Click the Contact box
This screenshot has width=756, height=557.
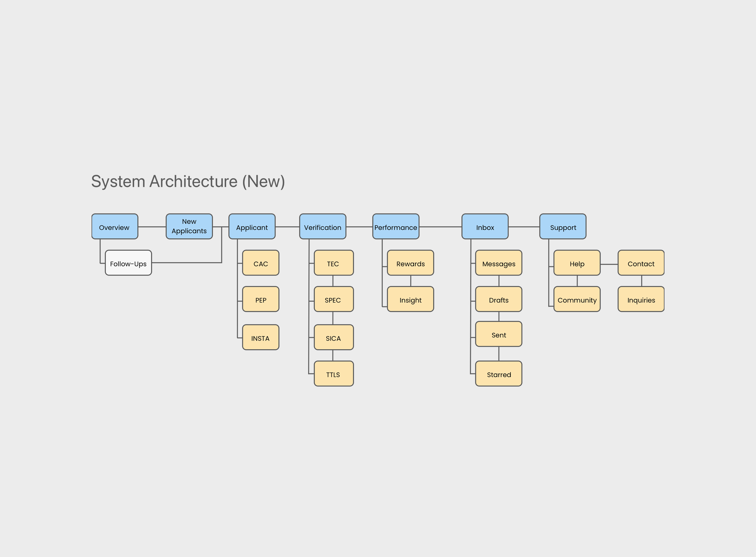(x=641, y=263)
